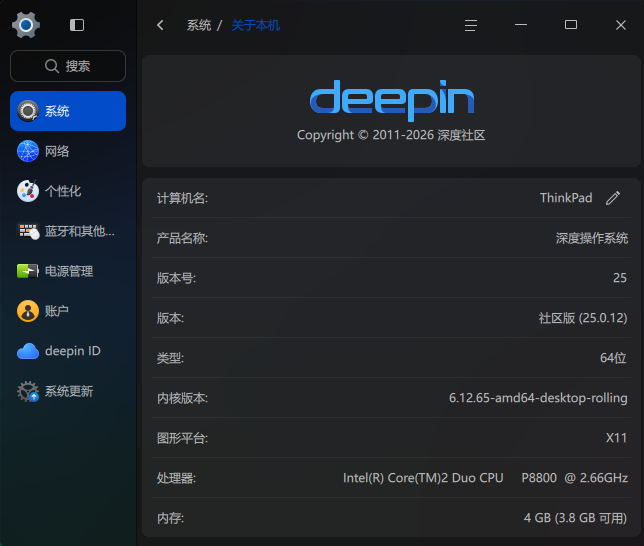This screenshot has height=546, width=644.
Task: Click kernel version 6.12.65-amd64-desktop-rolling
Action: pos(538,398)
